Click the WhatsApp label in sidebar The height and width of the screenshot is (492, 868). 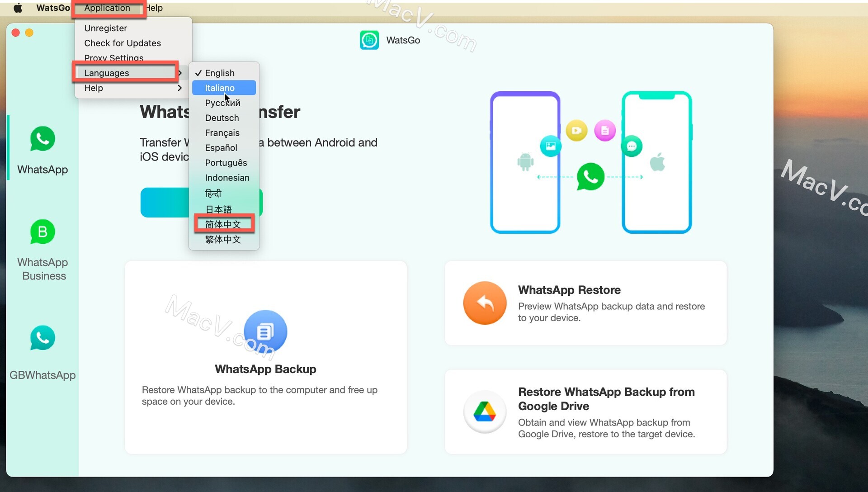(x=42, y=170)
